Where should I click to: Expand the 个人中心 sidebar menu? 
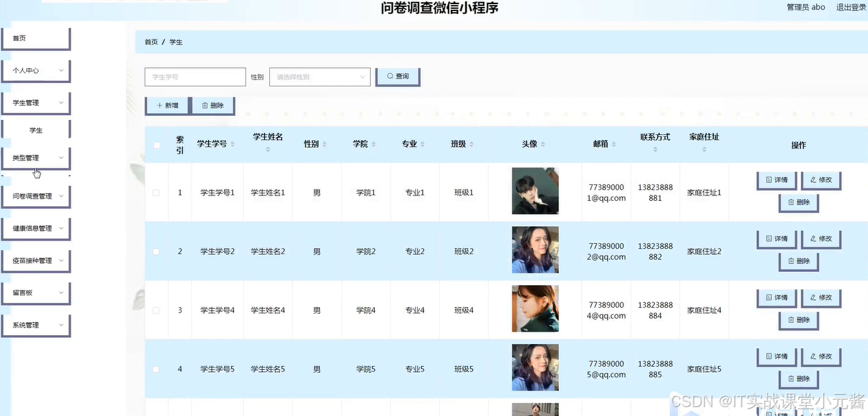point(36,71)
